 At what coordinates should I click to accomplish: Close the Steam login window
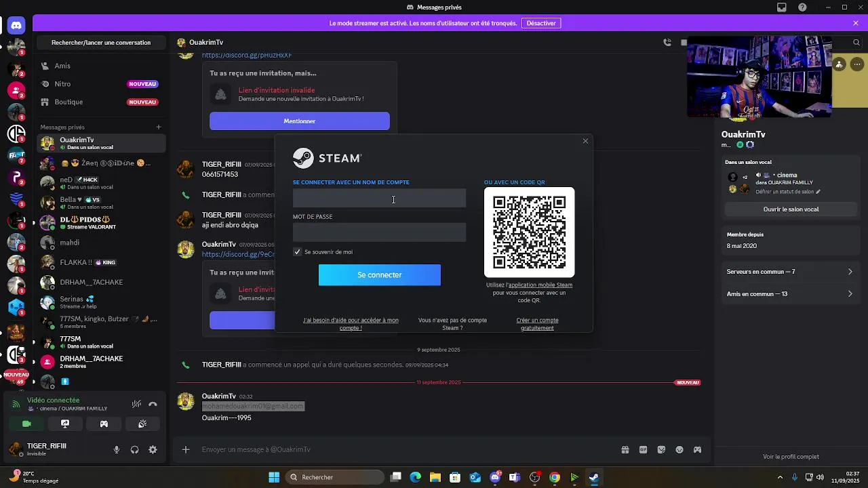pyautogui.click(x=585, y=141)
